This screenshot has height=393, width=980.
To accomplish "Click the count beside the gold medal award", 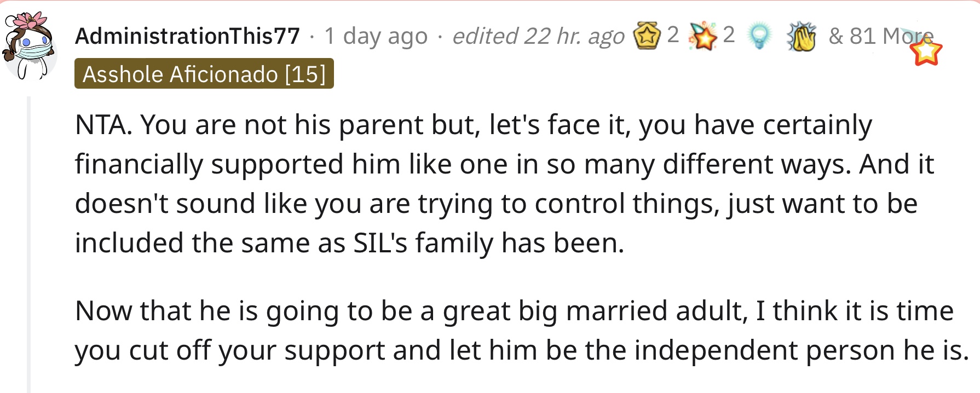I will 673,35.
